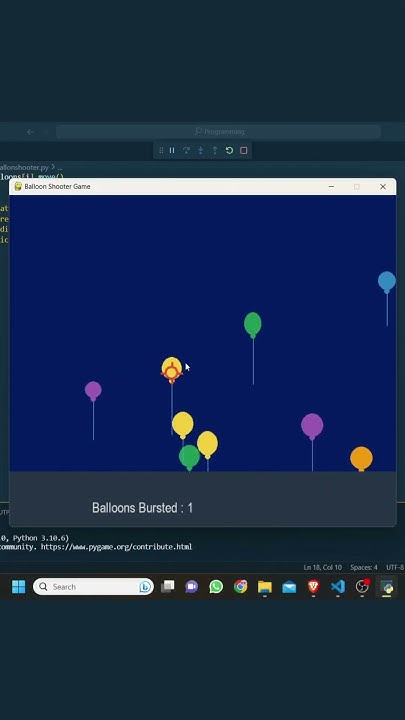Click the UTF-8 encoding status item
405x720 pixels.
(395, 568)
